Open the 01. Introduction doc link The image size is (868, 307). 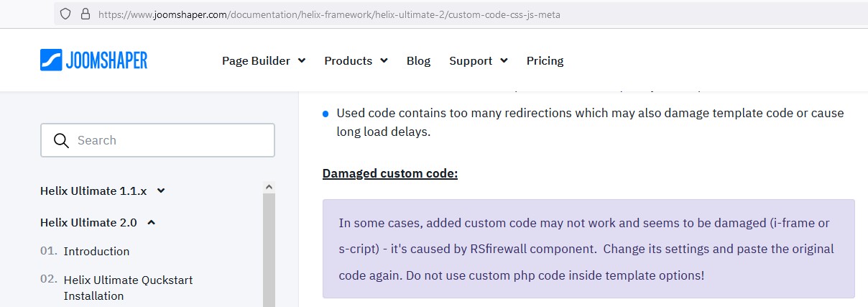(96, 252)
